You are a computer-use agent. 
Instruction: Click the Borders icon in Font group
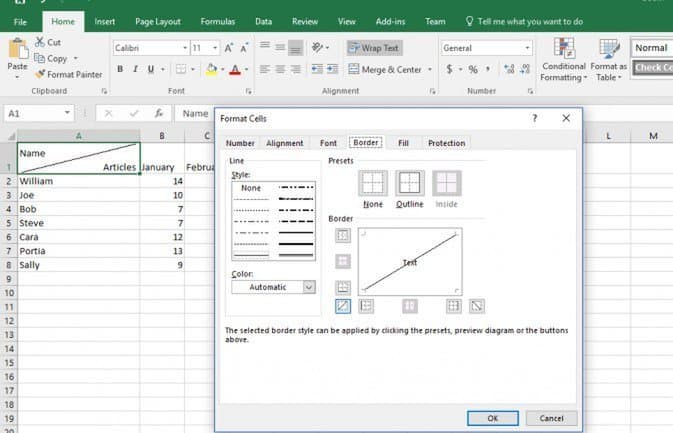[181, 69]
